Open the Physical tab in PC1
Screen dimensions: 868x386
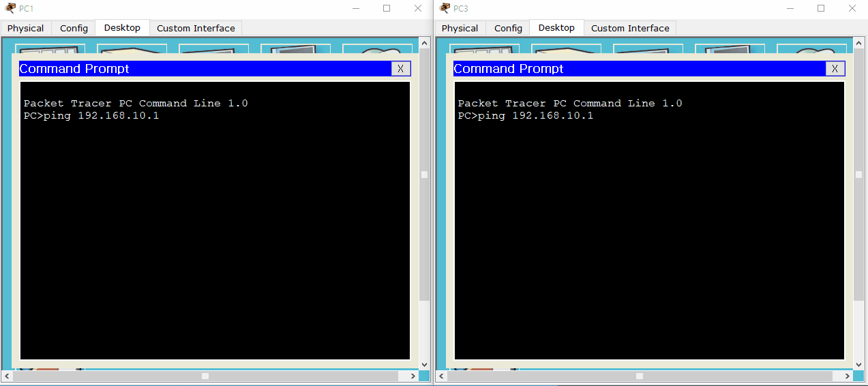click(26, 28)
